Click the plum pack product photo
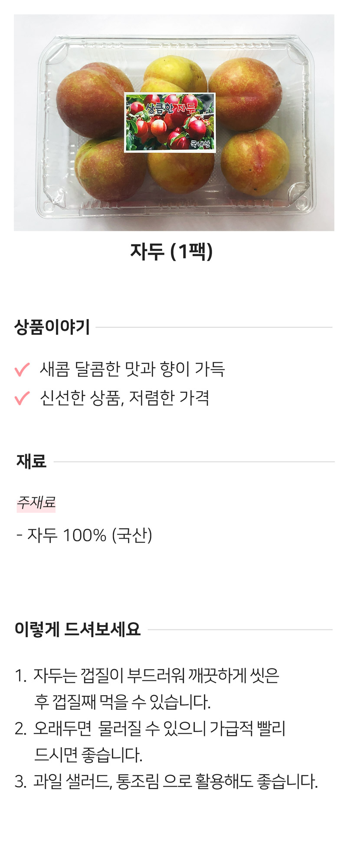 click(174, 123)
